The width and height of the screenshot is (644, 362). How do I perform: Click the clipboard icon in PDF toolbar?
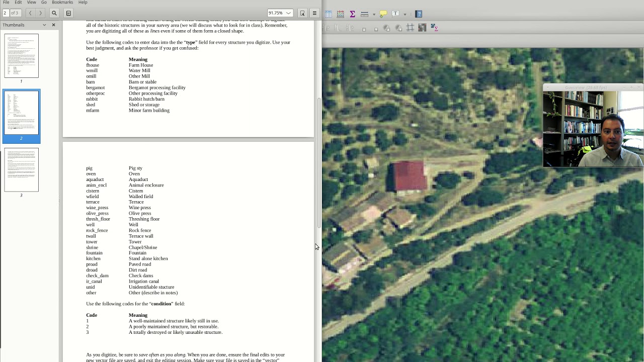coord(68,13)
